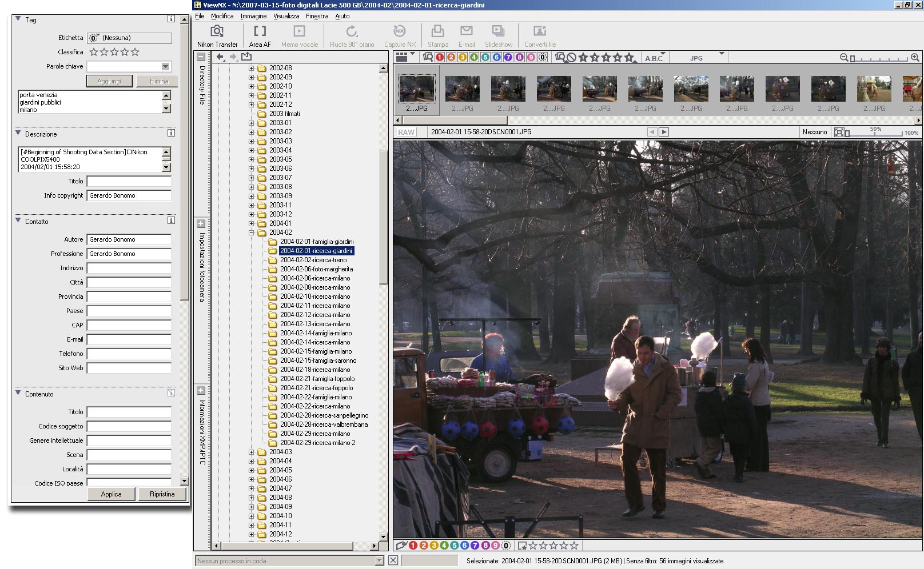The width and height of the screenshot is (924, 569).
Task: Open the JPG file type filter dropdown
Action: (x=722, y=55)
